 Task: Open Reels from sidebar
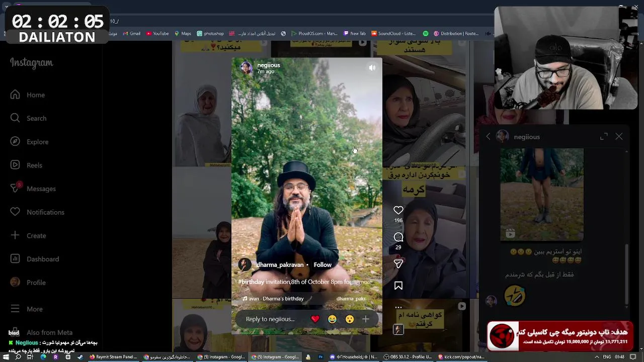point(27,165)
